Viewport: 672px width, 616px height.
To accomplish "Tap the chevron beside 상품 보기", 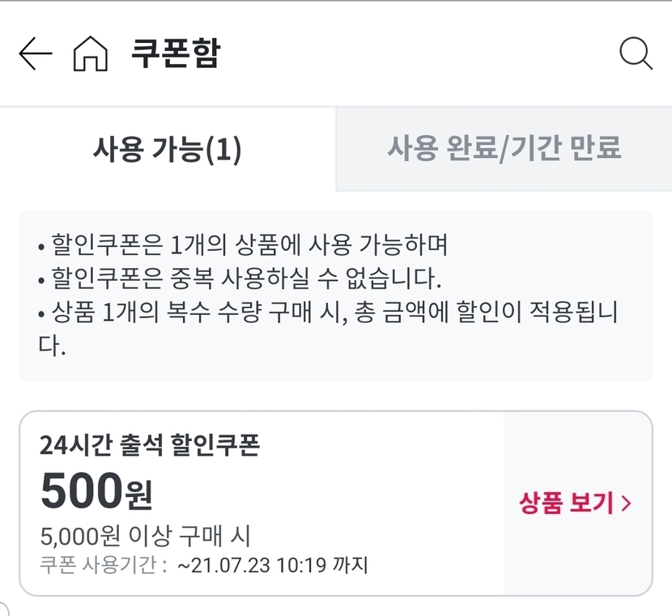I will pos(626,503).
